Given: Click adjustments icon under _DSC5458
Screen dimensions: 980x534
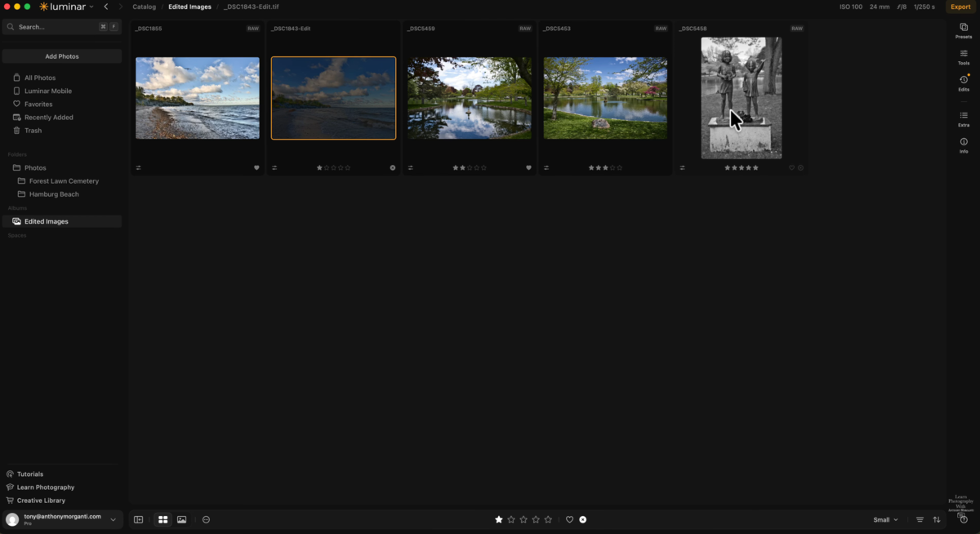Looking at the screenshot, I should (x=682, y=167).
